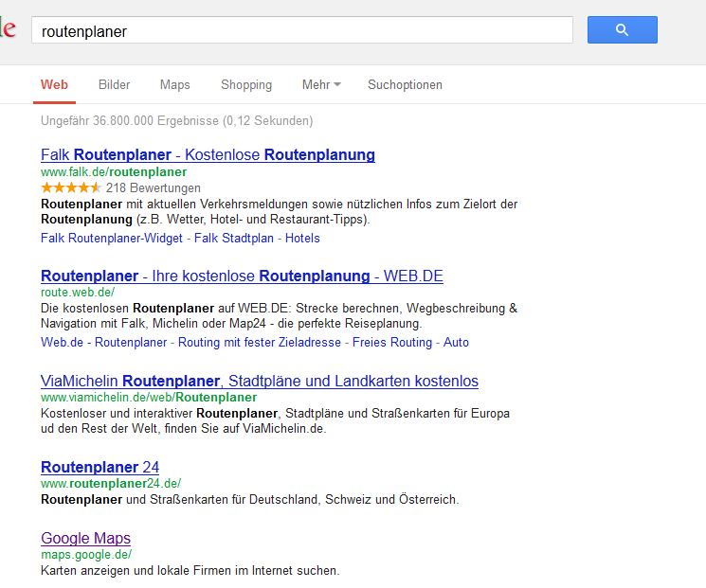706x588 pixels.
Task: Select the Web tab
Action: click(54, 84)
